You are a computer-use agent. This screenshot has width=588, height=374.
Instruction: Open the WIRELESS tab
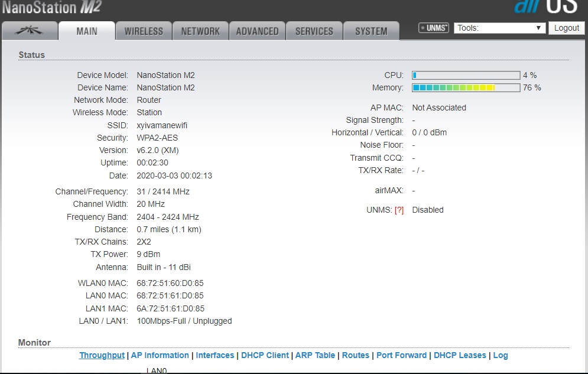pyautogui.click(x=144, y=31)
